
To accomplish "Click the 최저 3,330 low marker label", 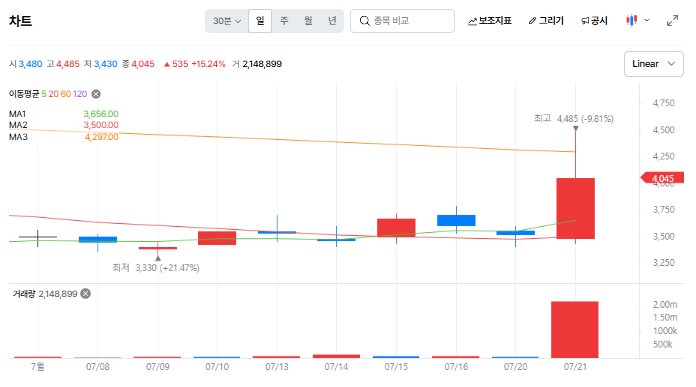I will tap(155, 268).
